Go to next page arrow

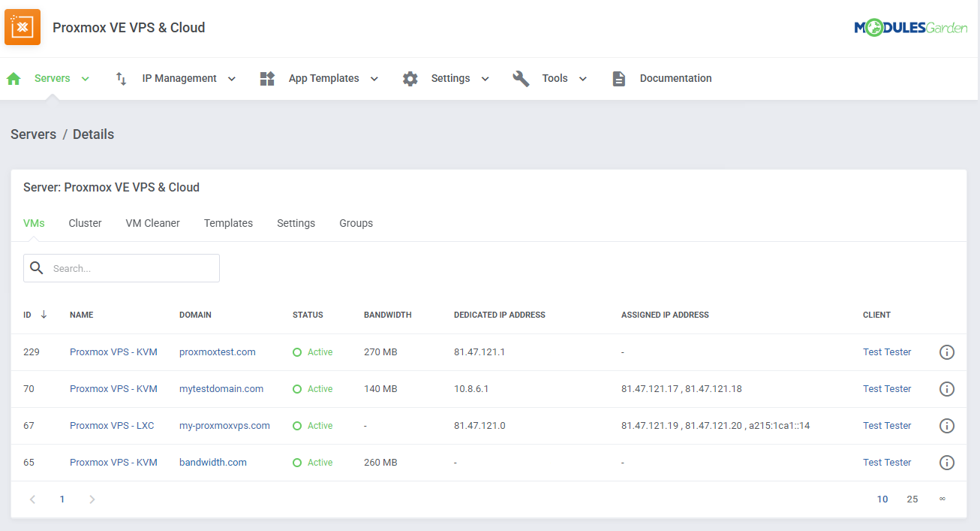click(92, 499)
